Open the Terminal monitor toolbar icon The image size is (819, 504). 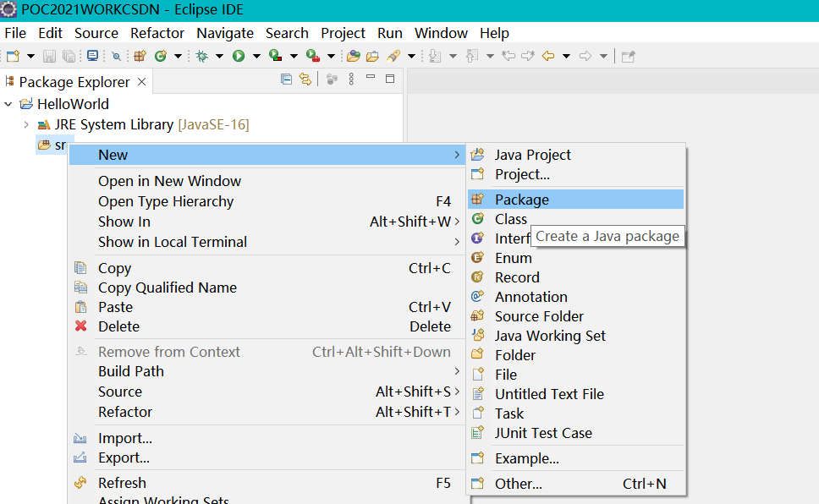pyautogui.click(x=92, y=56)
